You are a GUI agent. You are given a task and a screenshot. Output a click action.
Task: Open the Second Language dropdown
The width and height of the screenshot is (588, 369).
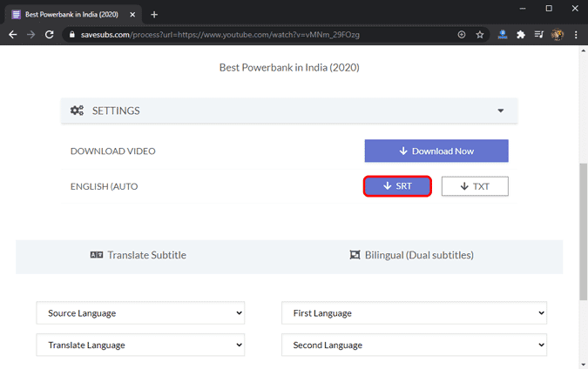(x=414, y=345)
